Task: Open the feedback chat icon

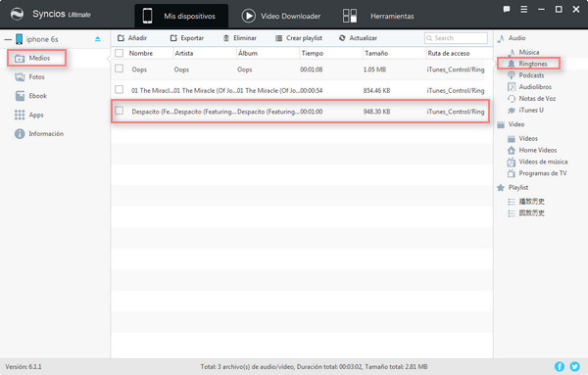Action: click(507, 9)
